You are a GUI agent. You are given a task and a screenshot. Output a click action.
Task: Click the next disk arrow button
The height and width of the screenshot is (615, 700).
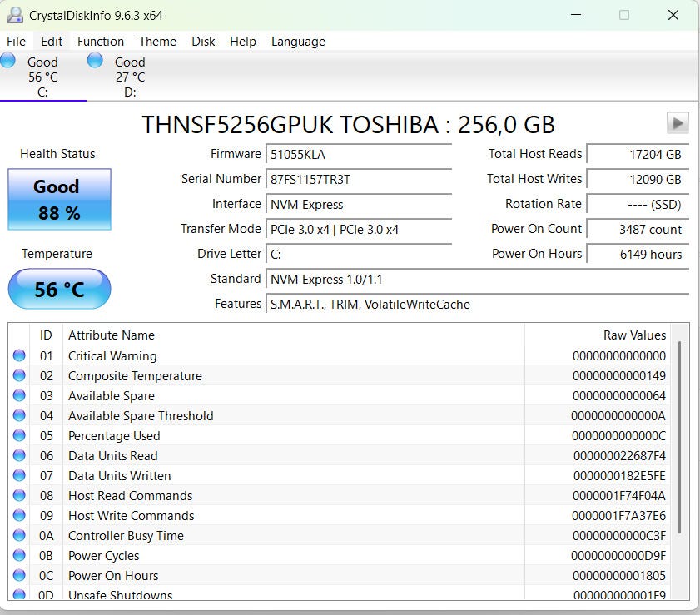[678, 122]
